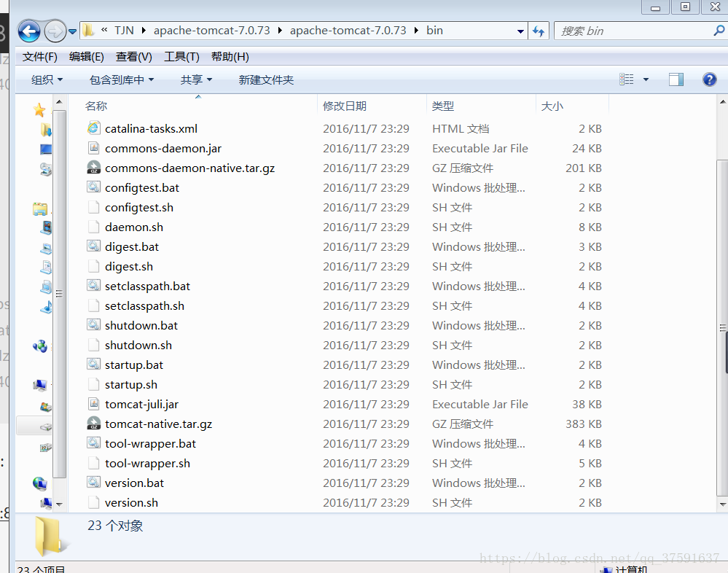Expand the 组织 dropdown
This screenshot has height=573, width=728.
click(x=47, y=80)
